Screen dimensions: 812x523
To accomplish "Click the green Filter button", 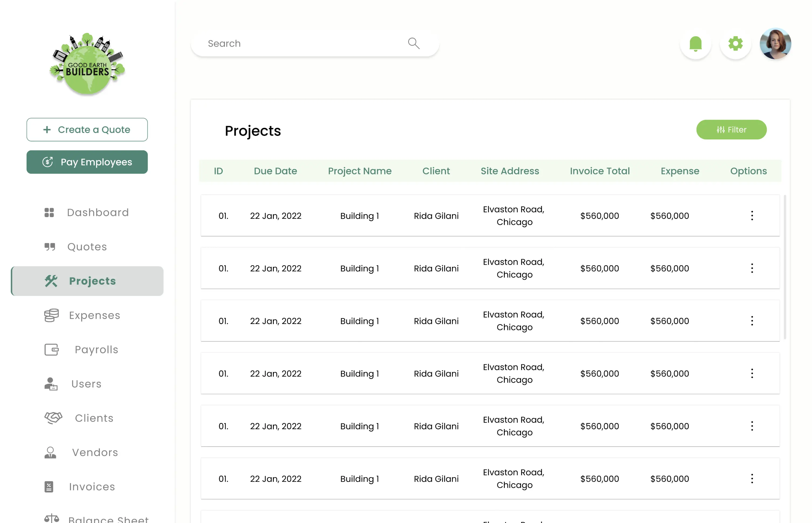I will click(x=731, y=130).
